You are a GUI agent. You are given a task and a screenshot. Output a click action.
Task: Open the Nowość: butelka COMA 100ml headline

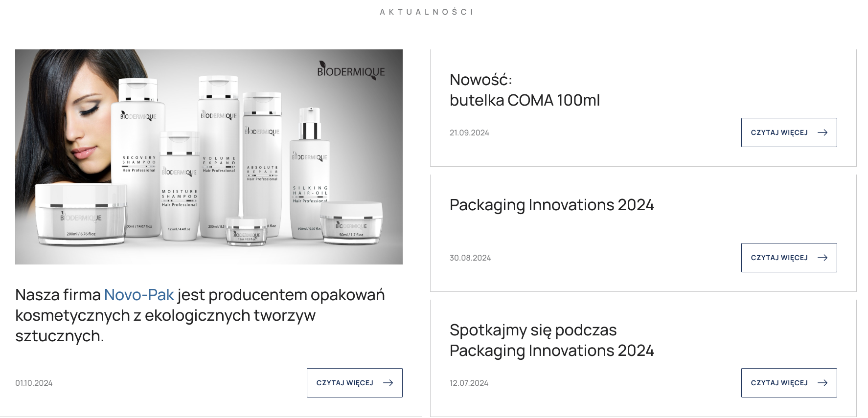coord(525,90)
